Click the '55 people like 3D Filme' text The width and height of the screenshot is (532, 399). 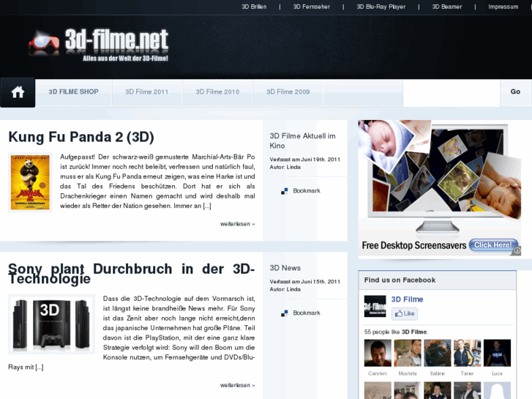tap(396, 332)
